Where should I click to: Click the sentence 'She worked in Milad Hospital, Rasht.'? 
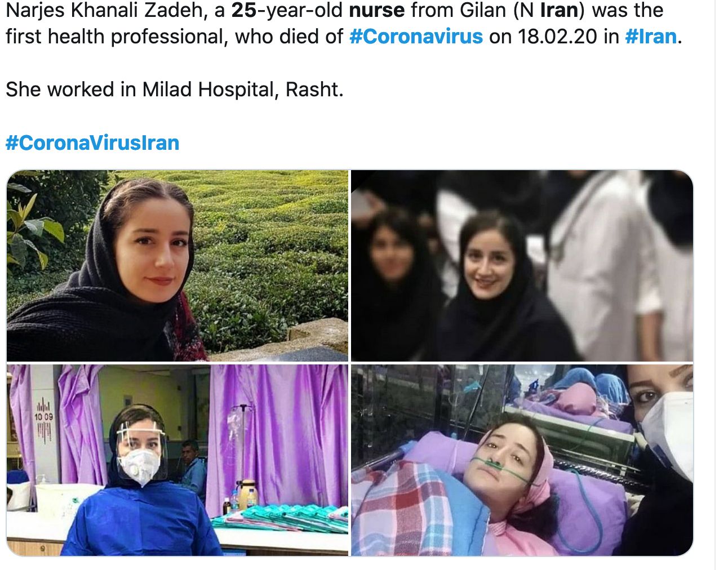click(x=175, y=90)
